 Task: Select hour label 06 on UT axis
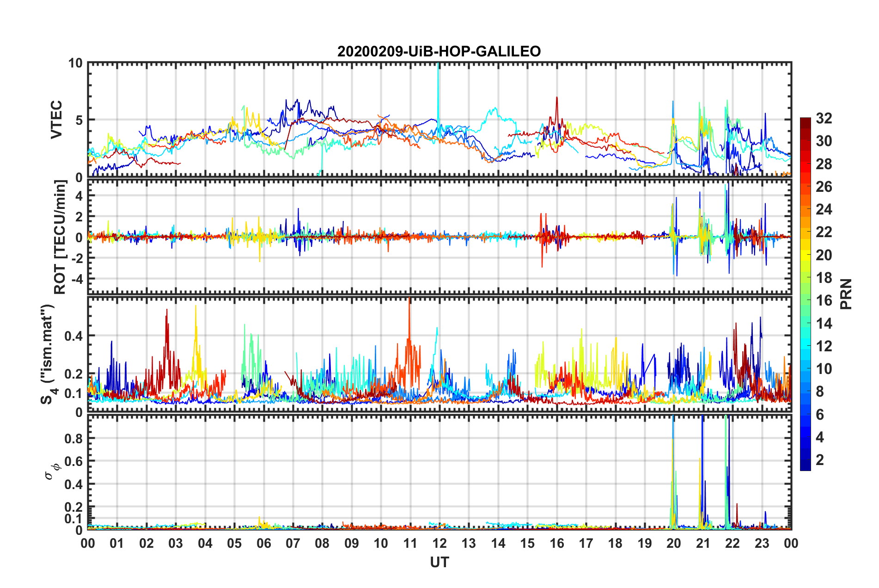point(264,543)
